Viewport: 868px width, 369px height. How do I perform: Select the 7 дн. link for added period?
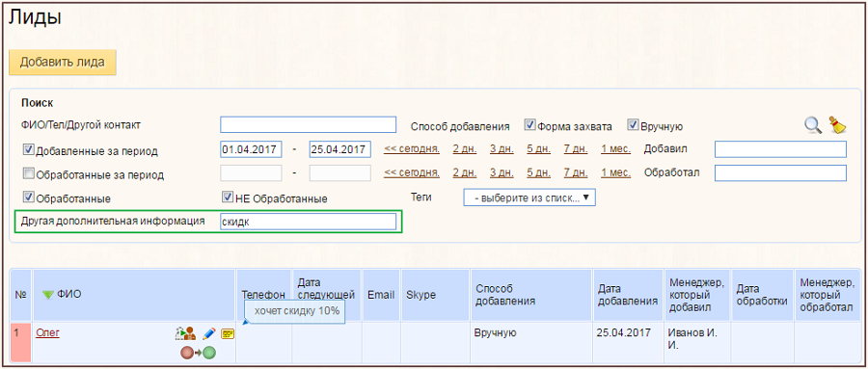(x=576, y=148)
